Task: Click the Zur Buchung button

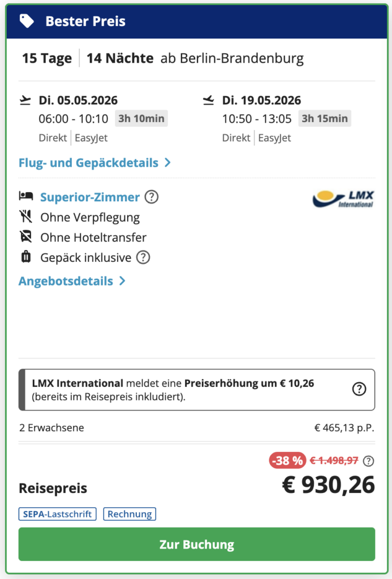Action: pos(196,544)
